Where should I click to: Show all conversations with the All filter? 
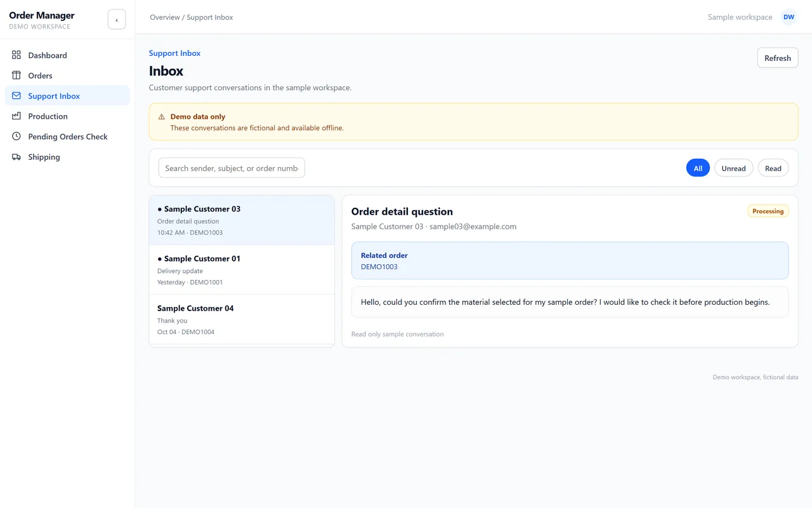698,168
